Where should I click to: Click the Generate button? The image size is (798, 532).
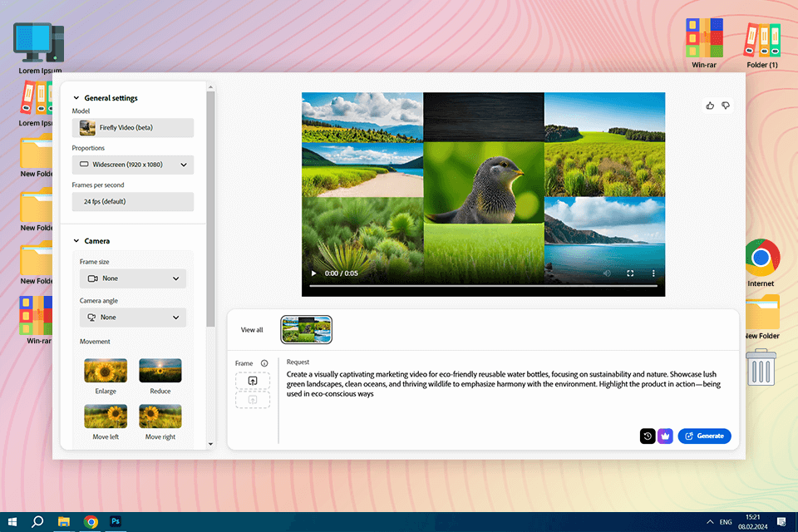point(704,436)
